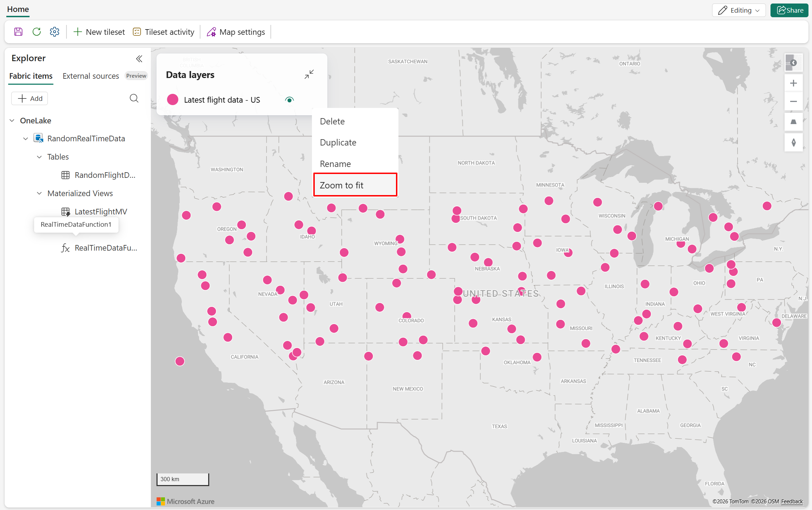Collapse the Materialized Views section
The width and height of the screenshot is (812, 510).
point(39,193)
